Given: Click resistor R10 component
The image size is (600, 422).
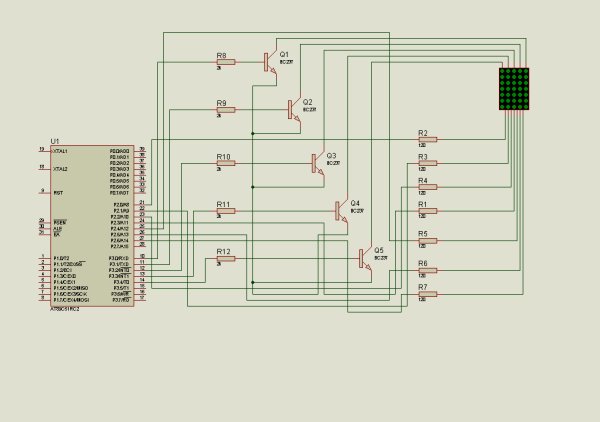Looking at the screenshot, I should (226, 163).
